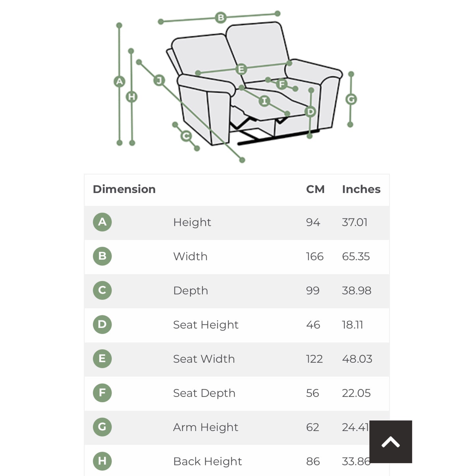Image resolution: width=476 pixels, height=476 pixels.
Task: Click the green F badge in table
Action: tap(102, 393)
